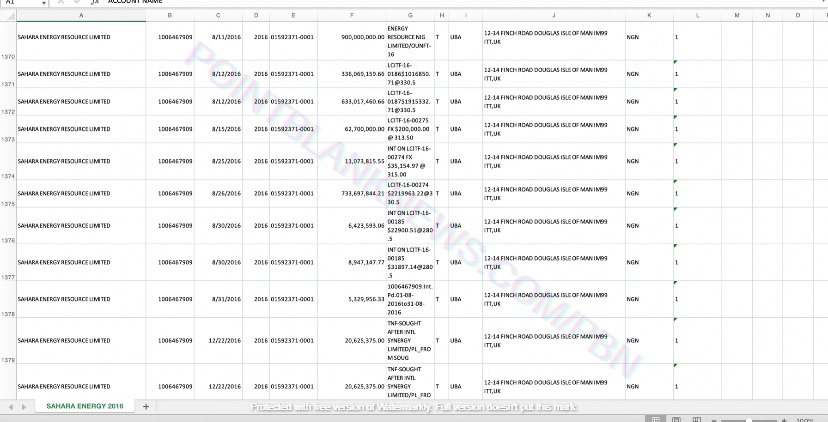The image size is (828, 422).
Task: Select column C header
Action: [x=218, y=15]
